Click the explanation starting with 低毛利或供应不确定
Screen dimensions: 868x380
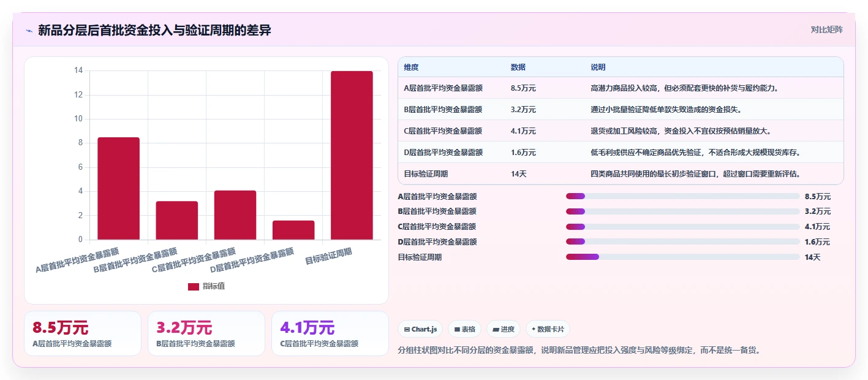[695, 153]
